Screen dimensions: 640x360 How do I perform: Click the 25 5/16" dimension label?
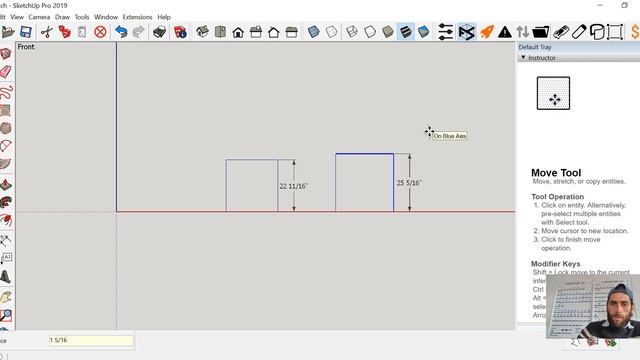[x=409, y=183]
